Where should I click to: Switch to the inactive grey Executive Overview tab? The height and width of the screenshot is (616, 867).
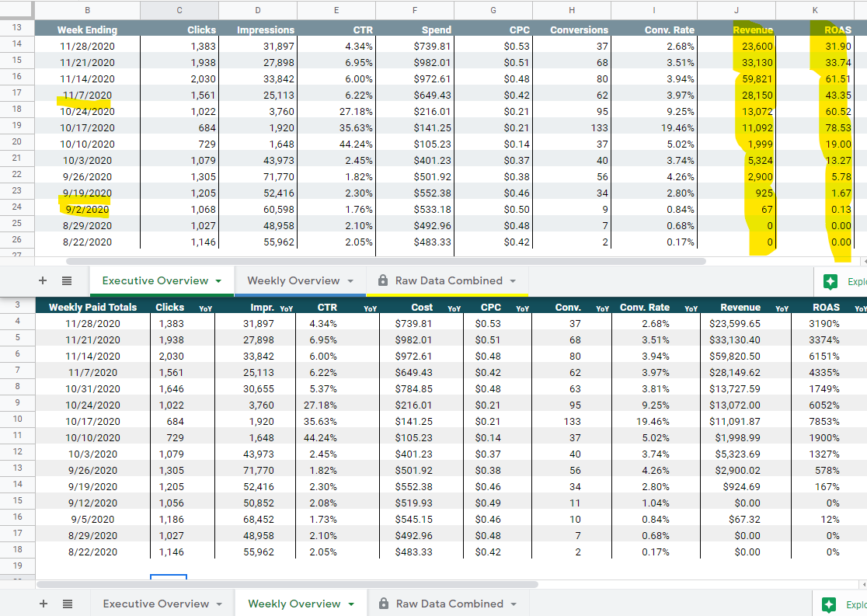click(155, 604)
